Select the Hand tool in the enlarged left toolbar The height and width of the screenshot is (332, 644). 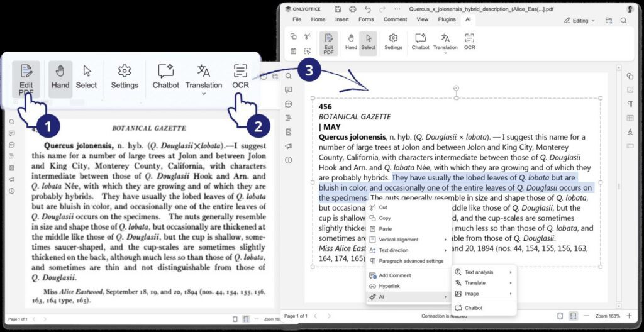pyautogui.click(x=60, y=77)
